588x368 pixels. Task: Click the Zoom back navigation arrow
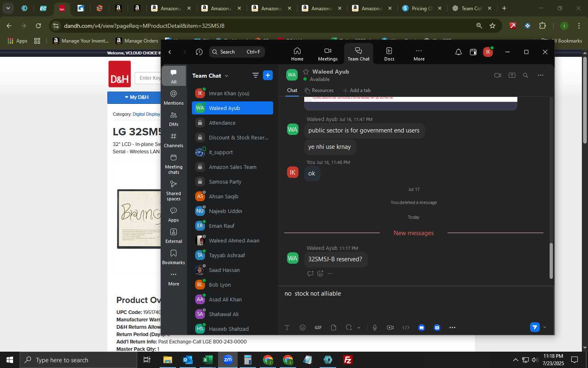(170, 52)
